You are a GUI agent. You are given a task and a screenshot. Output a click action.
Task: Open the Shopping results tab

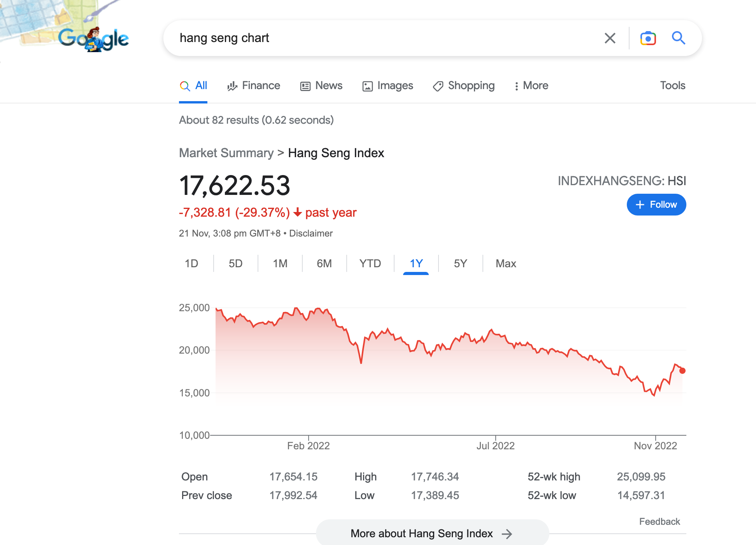[464, 86]
